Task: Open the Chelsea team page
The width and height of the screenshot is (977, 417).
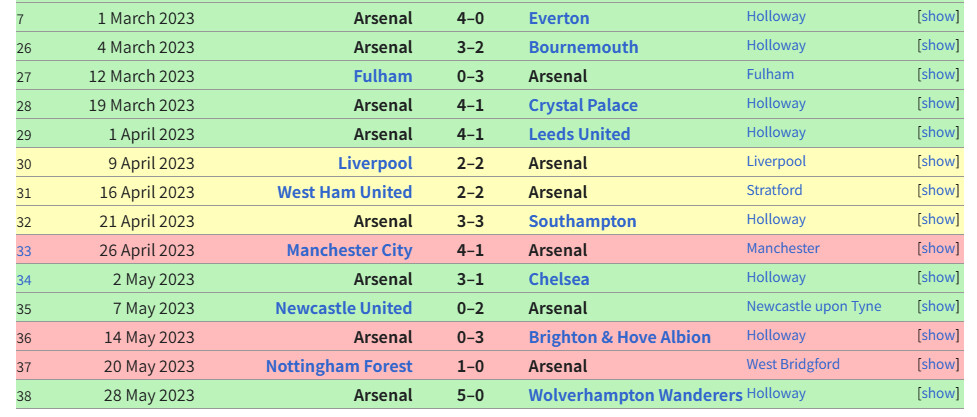Action: coord(559,279)
